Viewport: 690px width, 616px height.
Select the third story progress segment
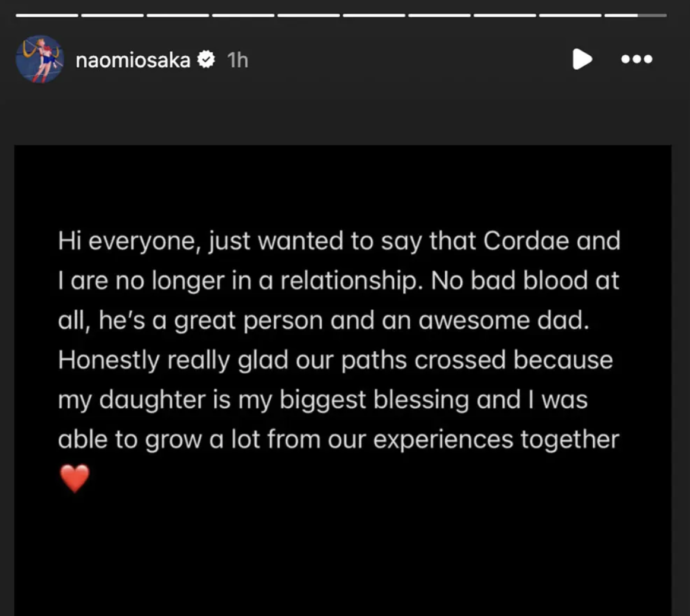pyautogui.click(x=178, y=15)
